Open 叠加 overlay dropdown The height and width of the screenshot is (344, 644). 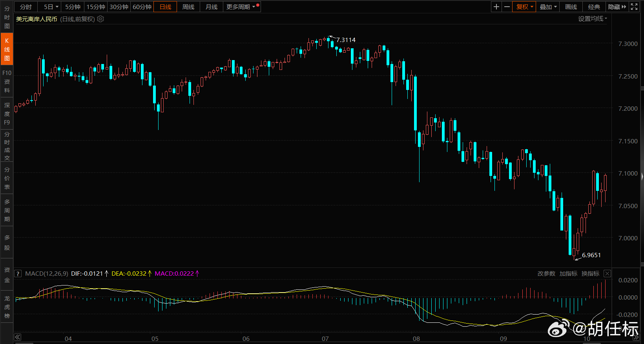click(x=548, y=7)
